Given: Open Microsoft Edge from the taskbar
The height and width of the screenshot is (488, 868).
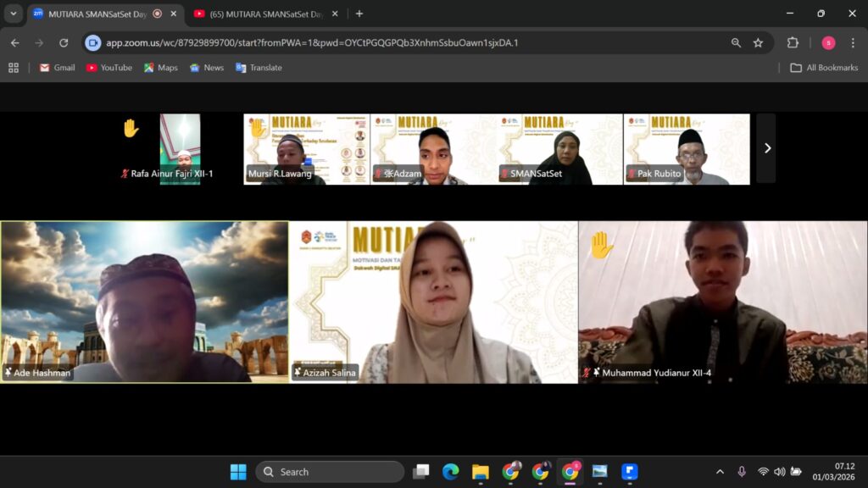Looking at the screenshot, I should click(x=450, y=471).
